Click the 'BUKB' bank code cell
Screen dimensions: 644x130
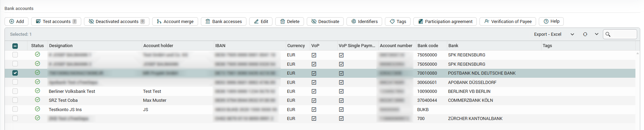pos(423,109)
